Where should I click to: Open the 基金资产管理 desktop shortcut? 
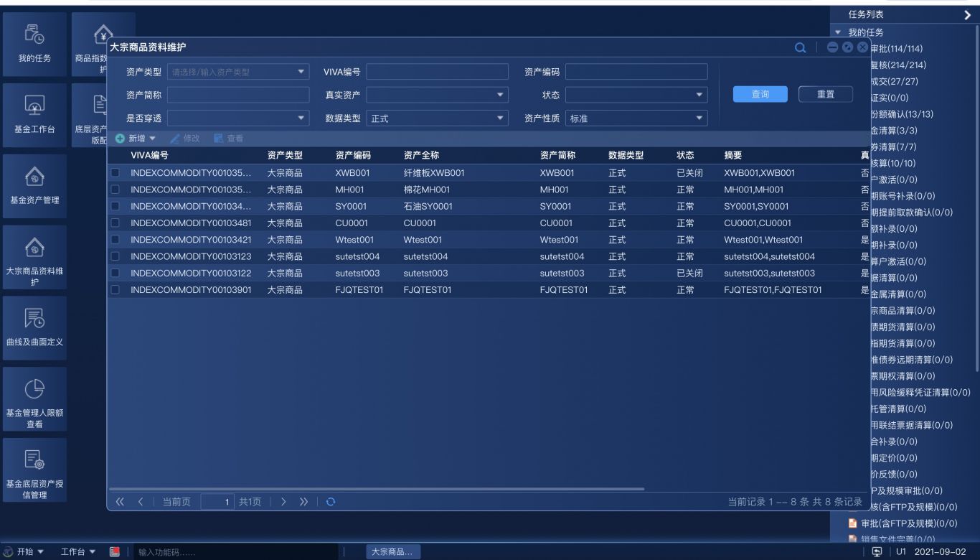pyautogui.click(x=34, y=185)
